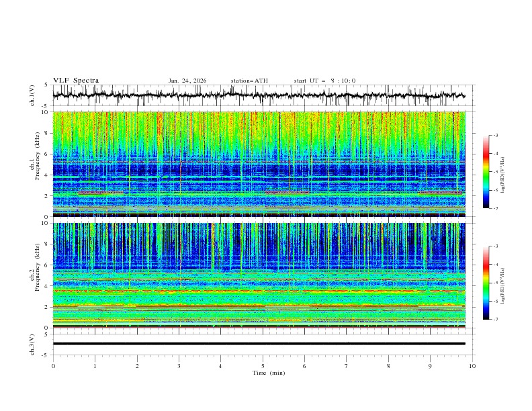Image resolution: width=532 pixels, height=411 pixels.
Task: Click the "VLF Spectra" title text
Action: click(76, 81)
